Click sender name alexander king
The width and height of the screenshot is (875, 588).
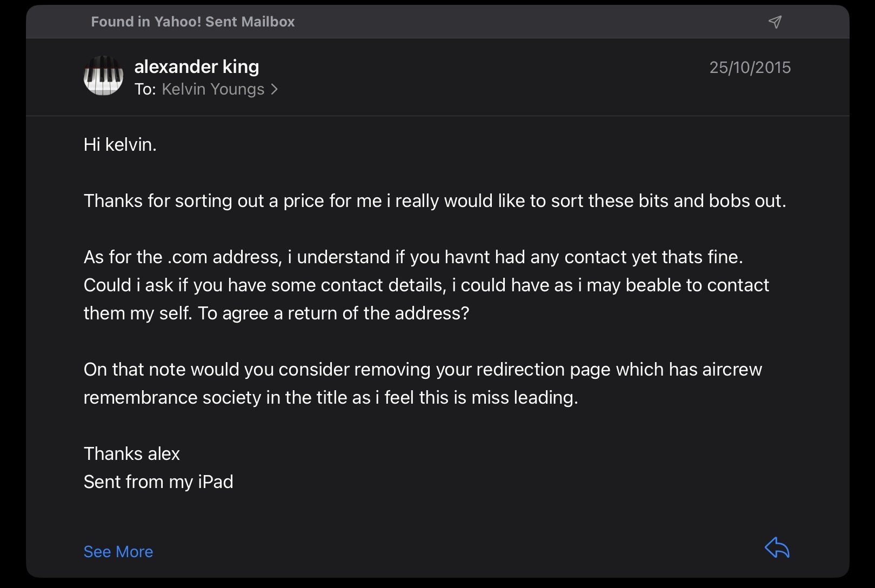(197, 66)
